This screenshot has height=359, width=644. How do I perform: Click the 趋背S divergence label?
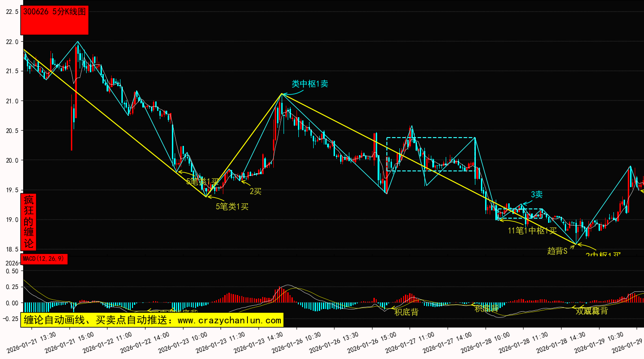557,251
